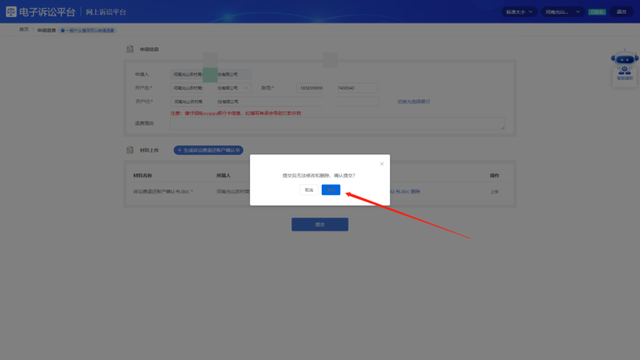640x360 pixels.
Task: Click the 删除 link next to the uploaded doc
Action: click(415, 191)
